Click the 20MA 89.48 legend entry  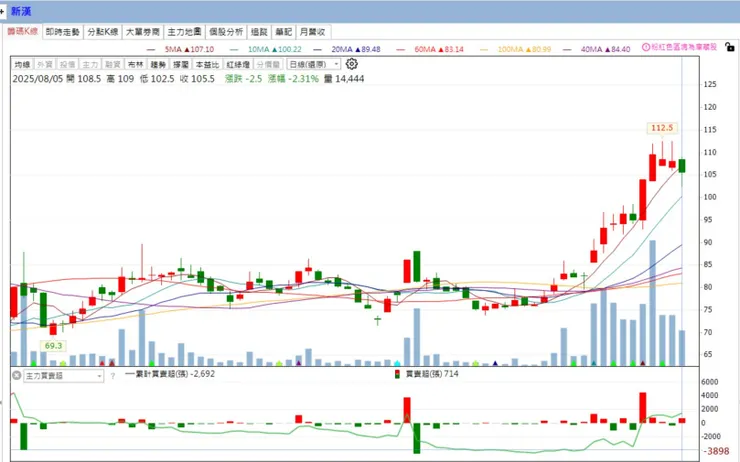[x=356, y=49]
